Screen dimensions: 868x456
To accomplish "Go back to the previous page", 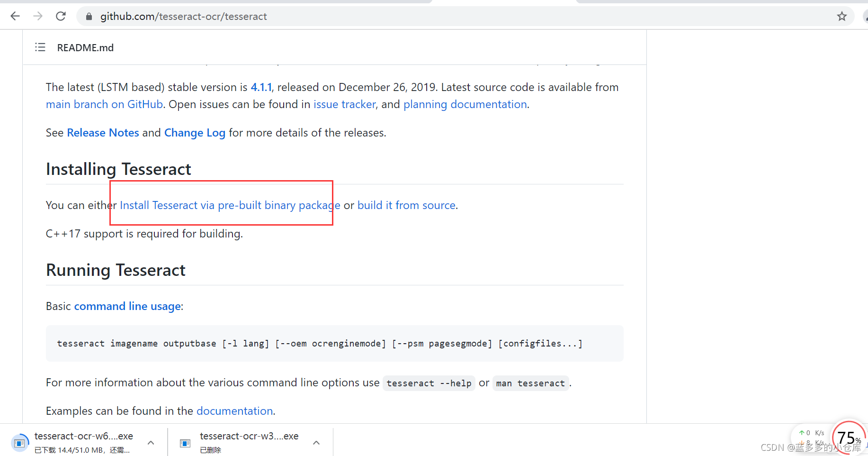I will click(x=15, y=17).
